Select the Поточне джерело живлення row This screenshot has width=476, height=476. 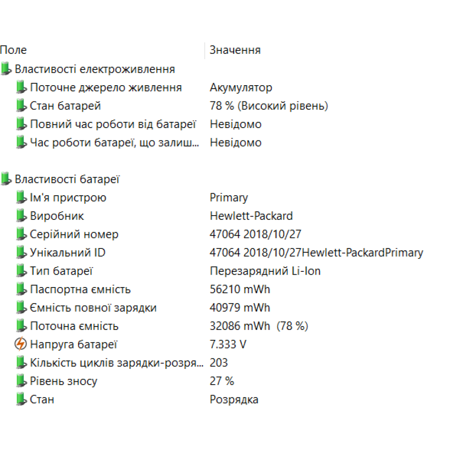coord(106,88)
